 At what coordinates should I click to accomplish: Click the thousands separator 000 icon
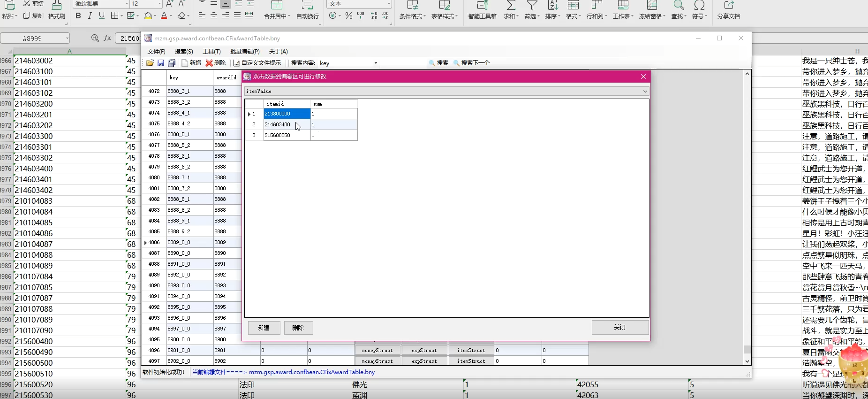click(x=361, y=16)
